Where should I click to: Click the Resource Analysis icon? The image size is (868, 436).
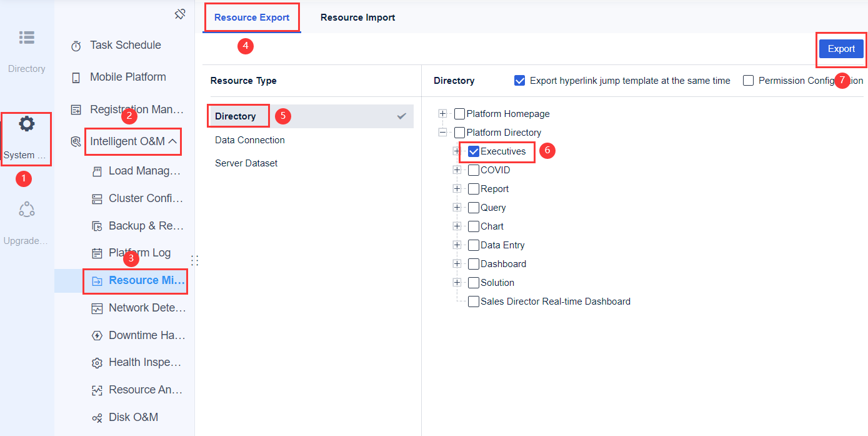(97, 390)
